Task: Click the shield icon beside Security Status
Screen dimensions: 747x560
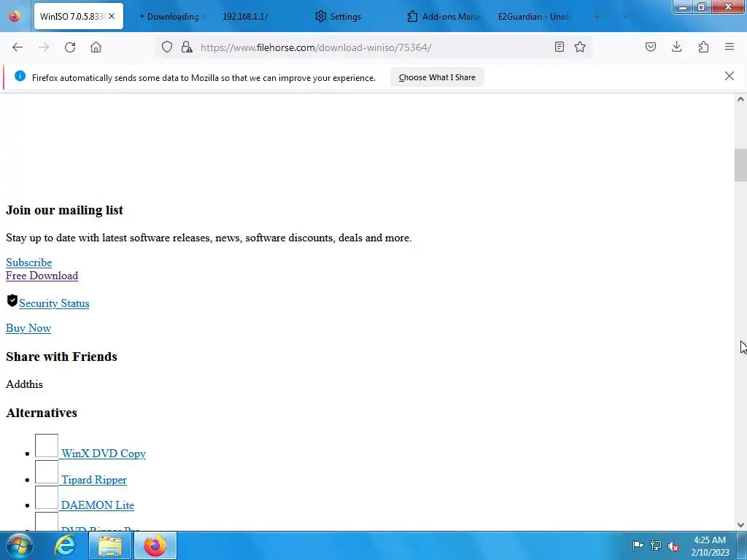Action: (12, 301)
